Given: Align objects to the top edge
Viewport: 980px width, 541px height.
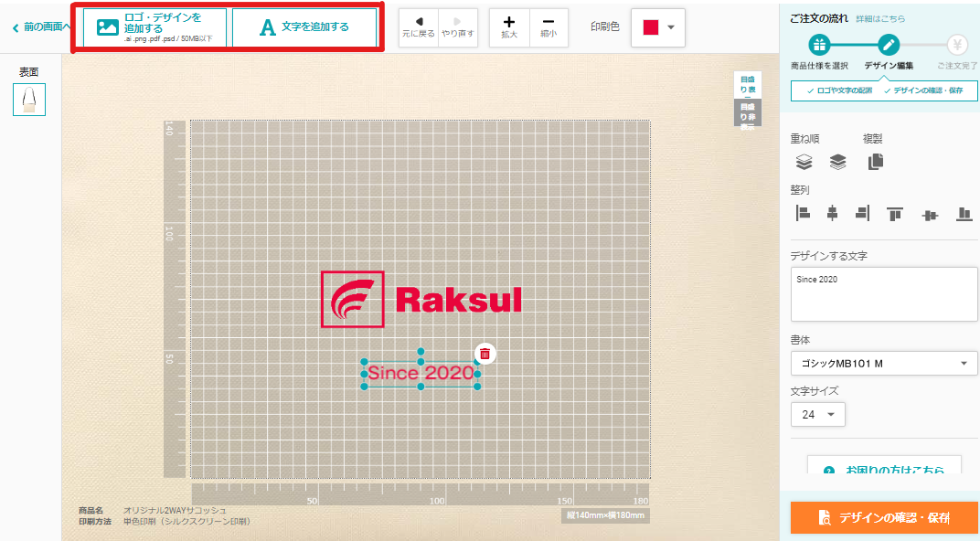Looking at the screenshot, I should coord(895,214).
